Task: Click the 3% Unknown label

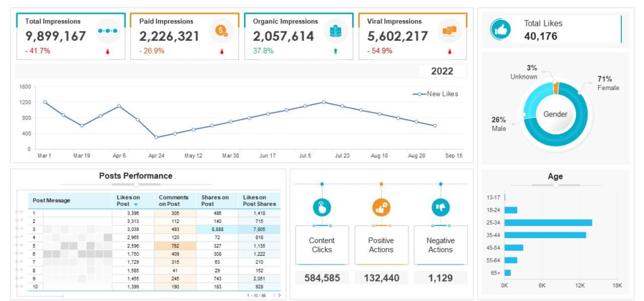Action: point(524,72)
